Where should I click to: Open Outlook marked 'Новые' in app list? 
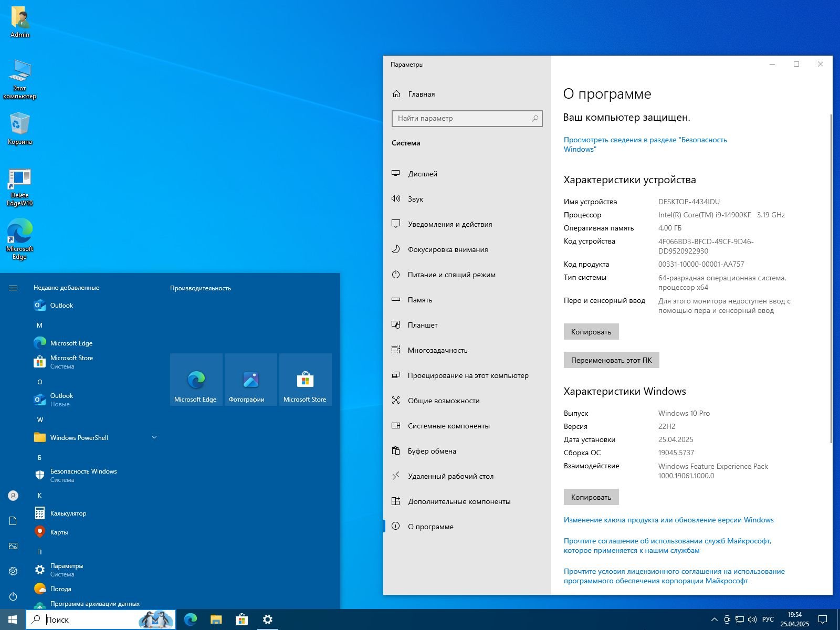pyautogui.click(x=96, y=400)
